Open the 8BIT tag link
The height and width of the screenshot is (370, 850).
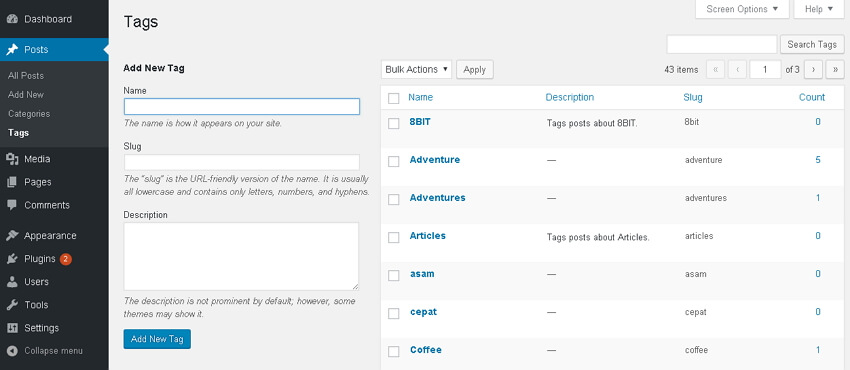[x=420, y=122]
